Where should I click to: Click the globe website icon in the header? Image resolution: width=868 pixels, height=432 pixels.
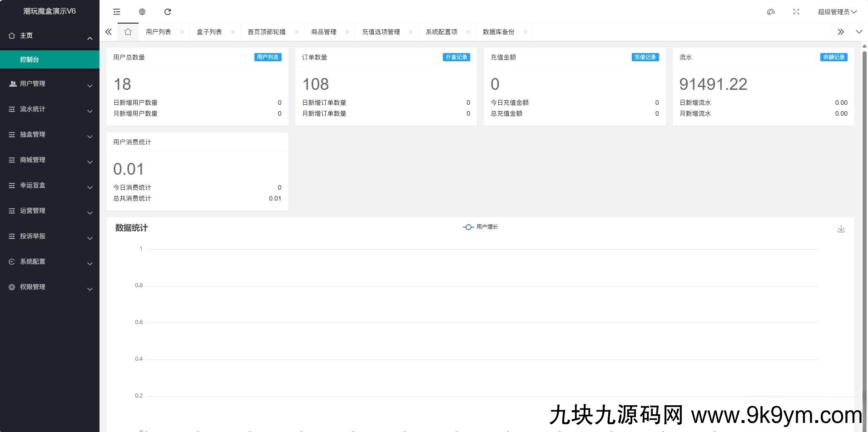[142, 12]
